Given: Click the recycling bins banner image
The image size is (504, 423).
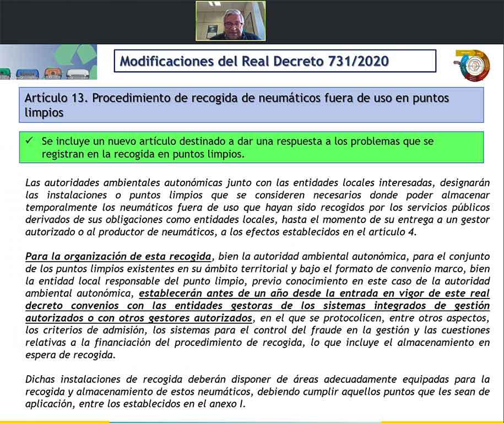Looking at the screenshot, I should point(48,62).
